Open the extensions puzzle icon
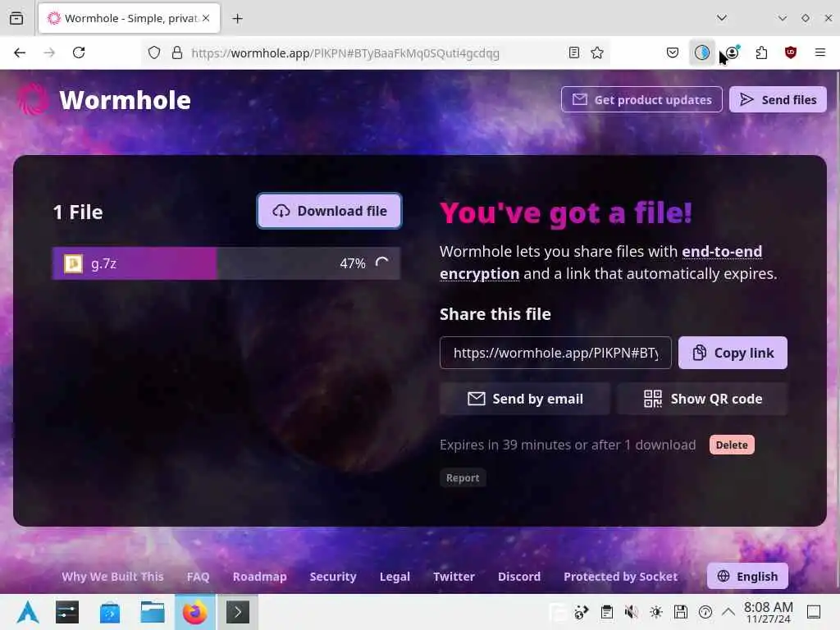This screenshot has width=840, height=630. pos(761,52)
